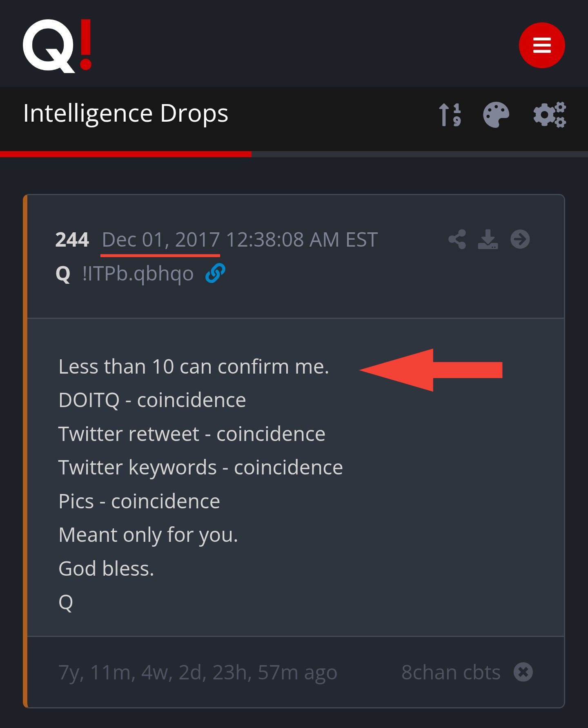Select post number 244

click(x=72, y=240)
